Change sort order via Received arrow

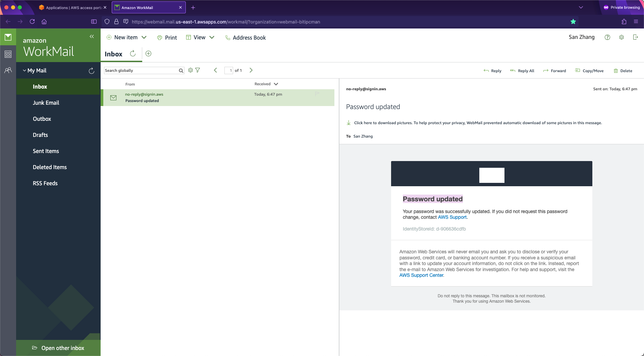coord(276,84)
